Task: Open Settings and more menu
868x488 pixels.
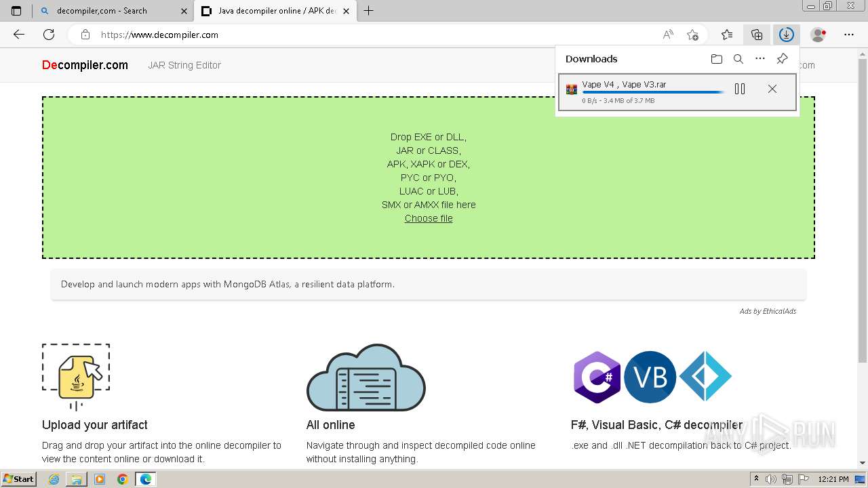Action: (849, 35)
